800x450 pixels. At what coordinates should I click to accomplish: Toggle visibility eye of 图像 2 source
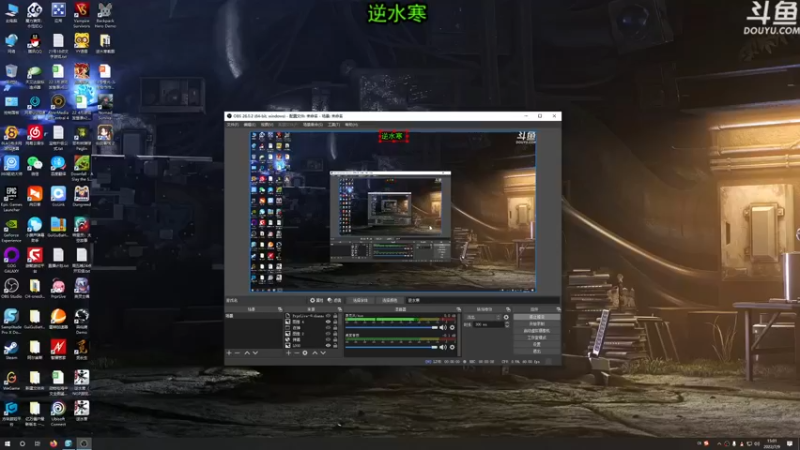pos(329,334)
